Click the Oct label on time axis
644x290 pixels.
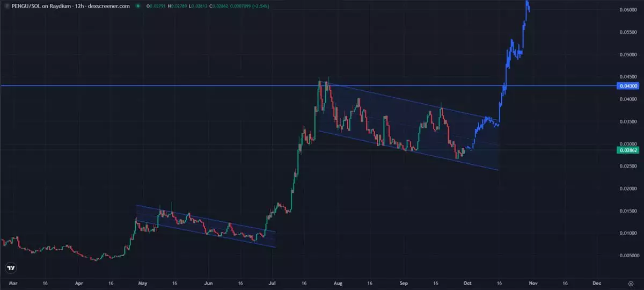point(467,282)
